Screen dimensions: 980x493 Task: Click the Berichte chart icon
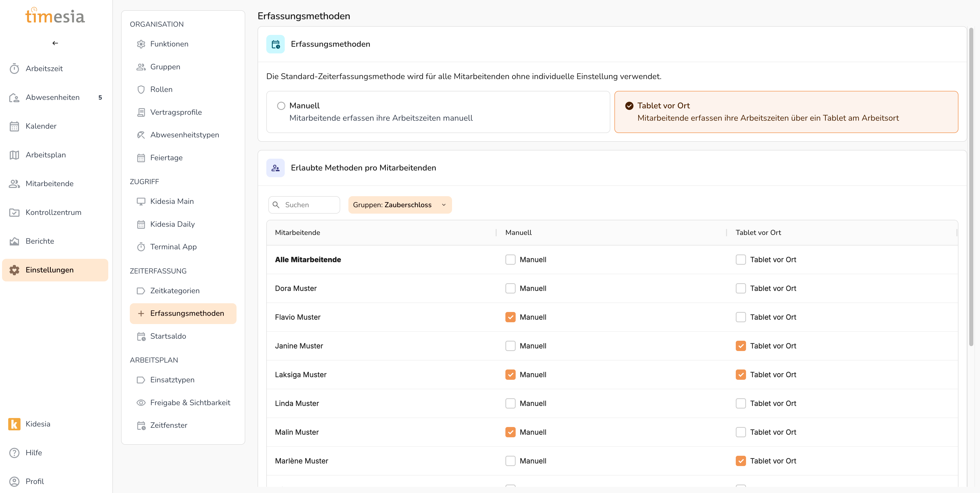(14, 241)
